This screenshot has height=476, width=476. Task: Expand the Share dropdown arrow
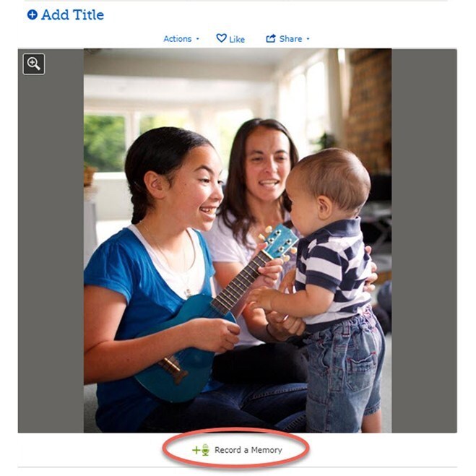click(x=308, y=39)
